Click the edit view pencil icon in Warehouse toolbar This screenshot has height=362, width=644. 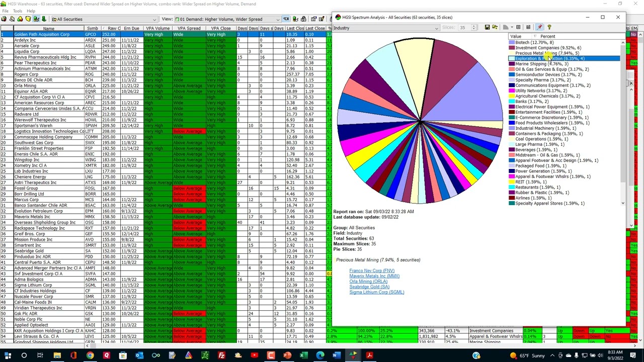point(321,19)
